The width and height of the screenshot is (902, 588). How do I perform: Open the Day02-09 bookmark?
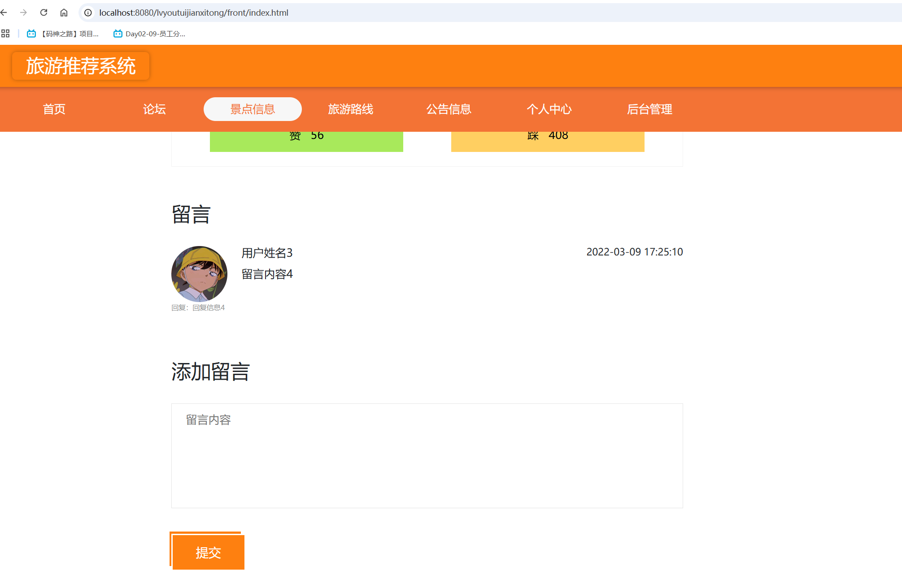coord(149,34)
